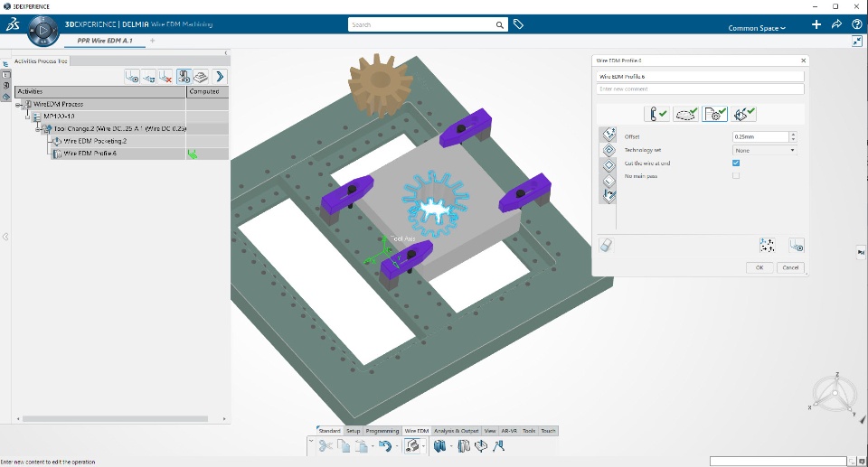Open the Help question mark icon

[857, 24]
